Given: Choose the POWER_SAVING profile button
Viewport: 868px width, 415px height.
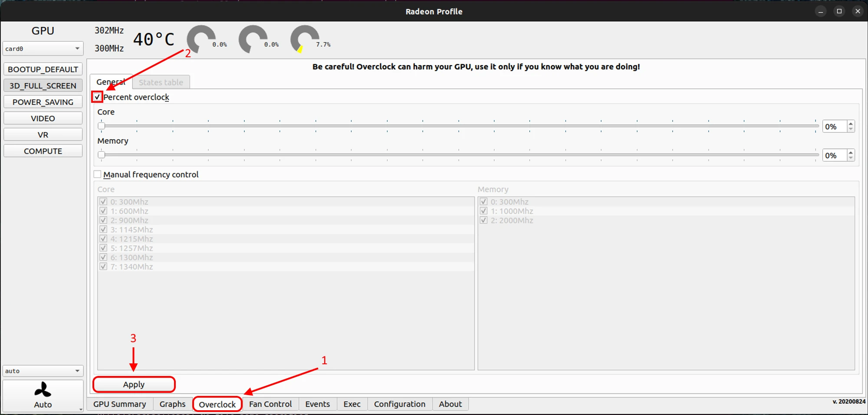Looking at the screenshot, I should [43, 102].
